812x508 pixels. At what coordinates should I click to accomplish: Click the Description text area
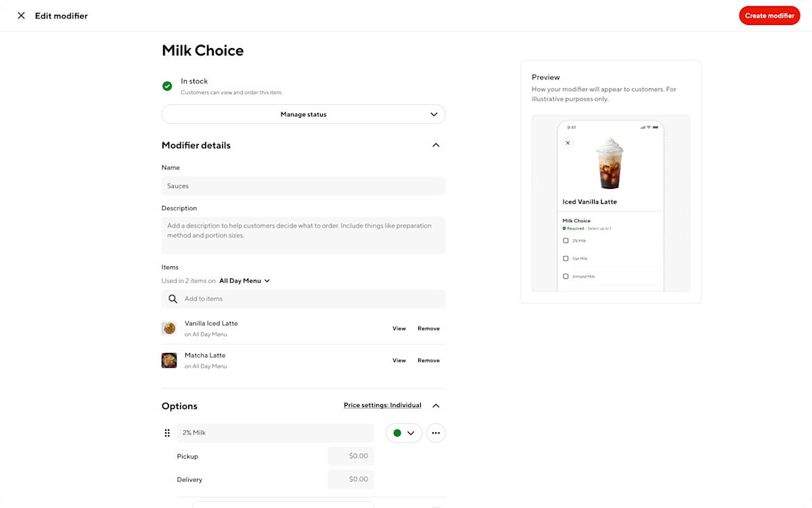(303, 235)
